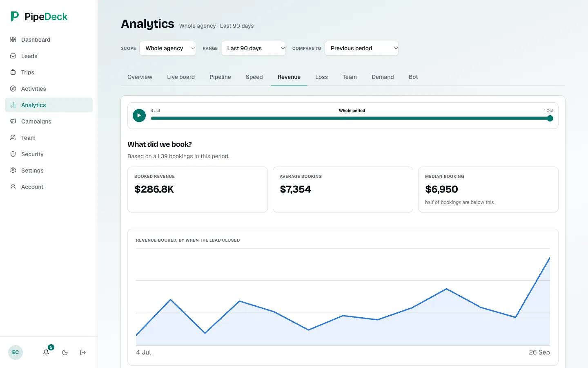
Task: Switch to the Loss tab
Action: point(321,77)
